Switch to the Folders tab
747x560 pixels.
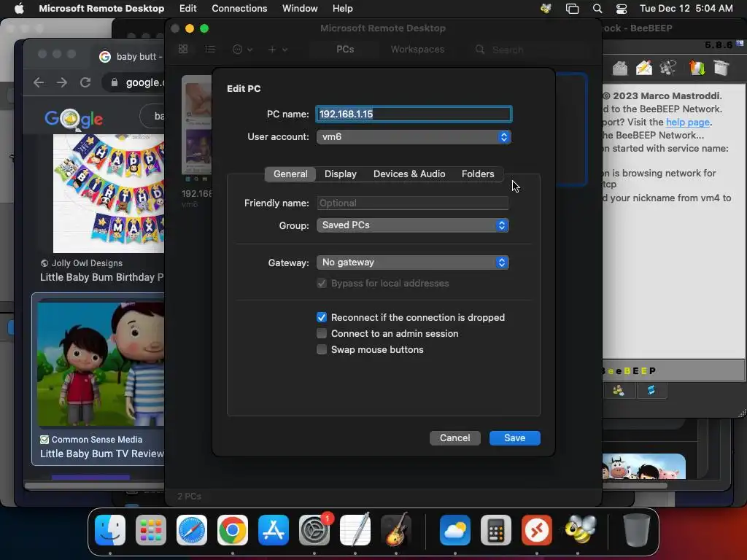coord(477,174)
